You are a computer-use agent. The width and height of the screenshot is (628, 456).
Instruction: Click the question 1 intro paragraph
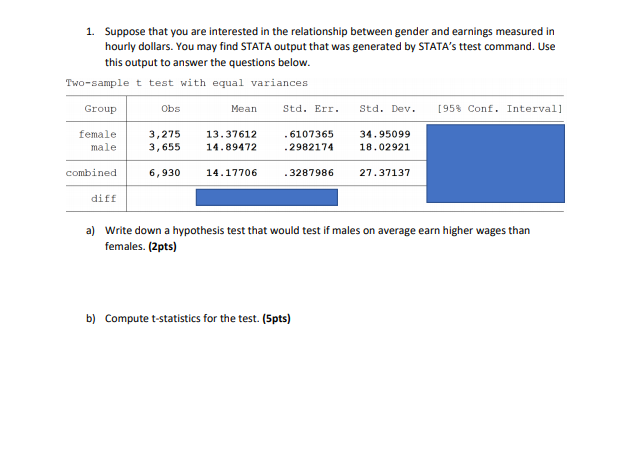320,47
